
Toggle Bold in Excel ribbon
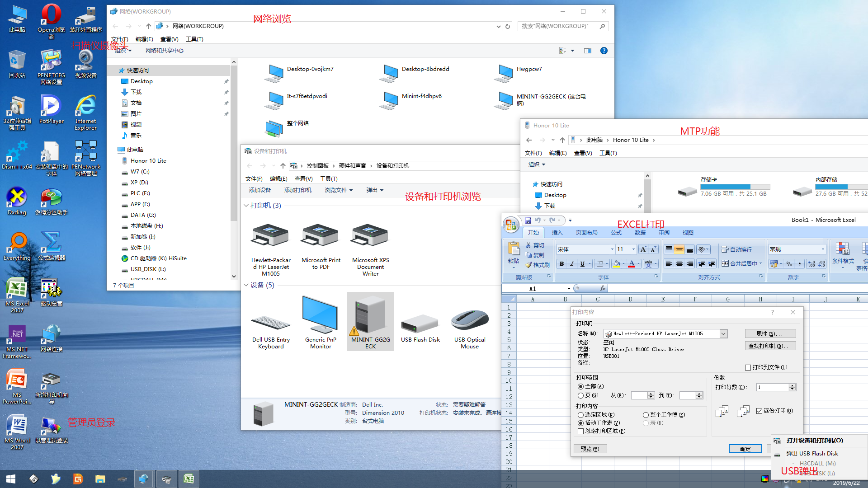[x=561, y=264]
